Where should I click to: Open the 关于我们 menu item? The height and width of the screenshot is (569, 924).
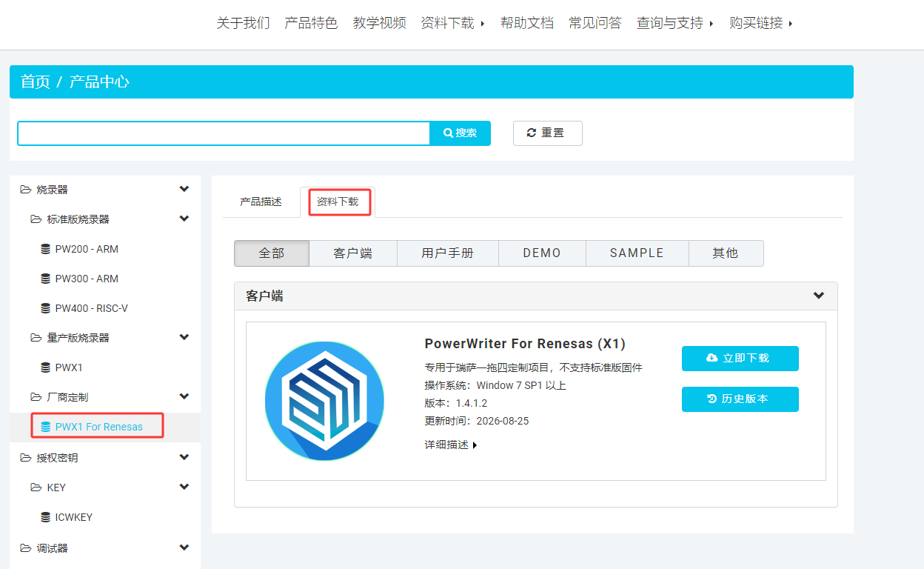[x=243, y=23]
